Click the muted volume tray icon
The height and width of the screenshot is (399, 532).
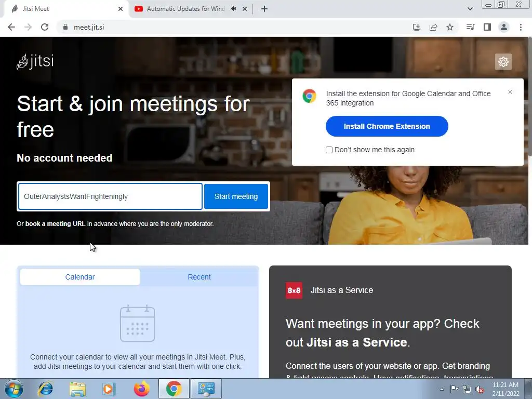click(x=480, y=389)
